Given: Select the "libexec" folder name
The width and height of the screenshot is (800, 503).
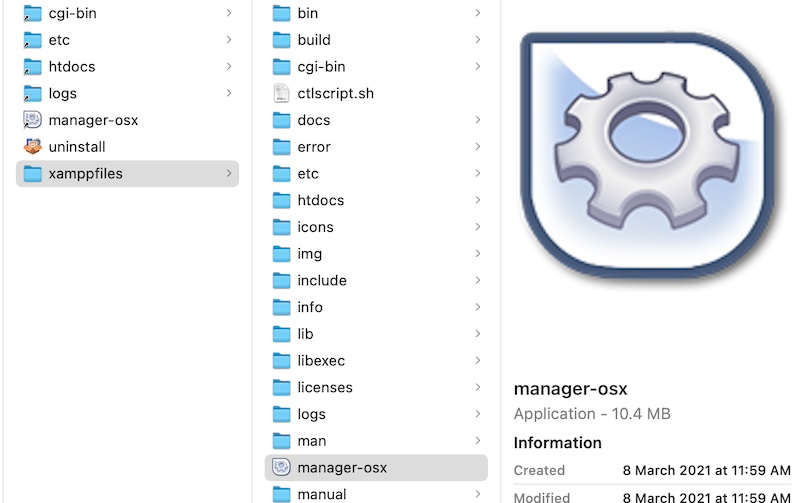Looking at the screenshot, I should coord(321,361).
